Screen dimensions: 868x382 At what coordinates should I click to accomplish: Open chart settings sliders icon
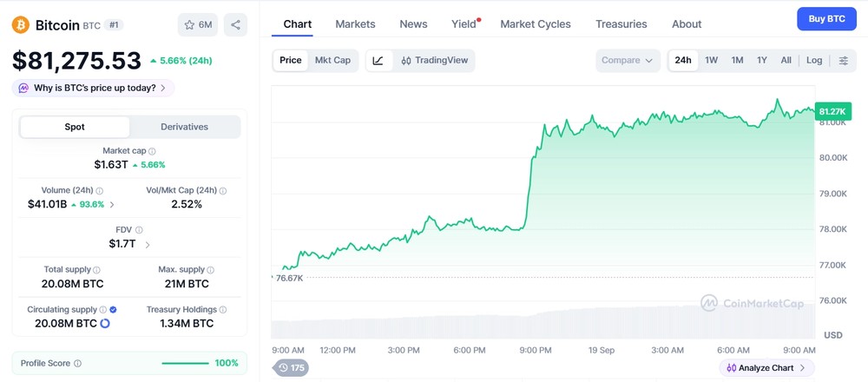pos(844,61)
